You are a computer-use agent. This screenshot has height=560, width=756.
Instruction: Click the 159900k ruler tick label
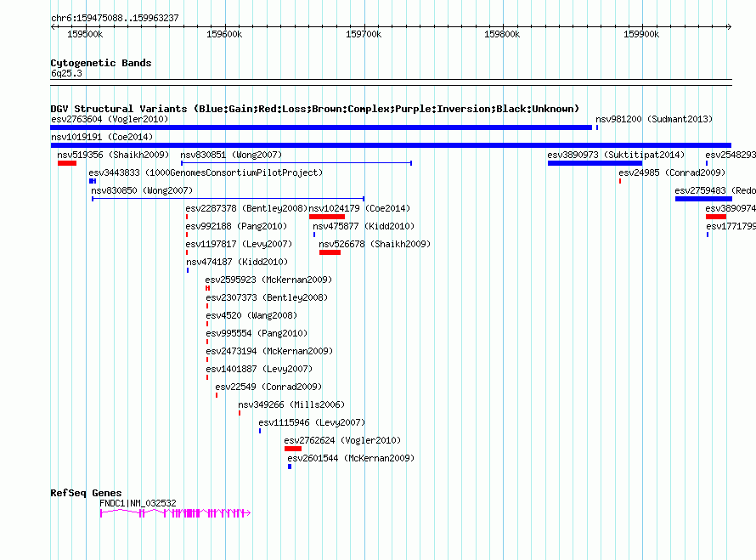click(641, 34)
